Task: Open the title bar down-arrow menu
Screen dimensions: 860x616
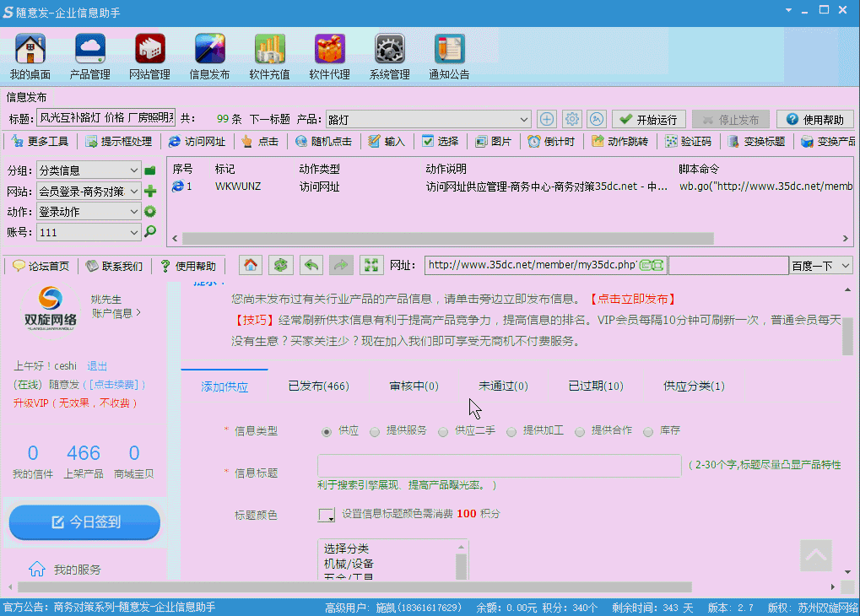Action: coord(788,10)
